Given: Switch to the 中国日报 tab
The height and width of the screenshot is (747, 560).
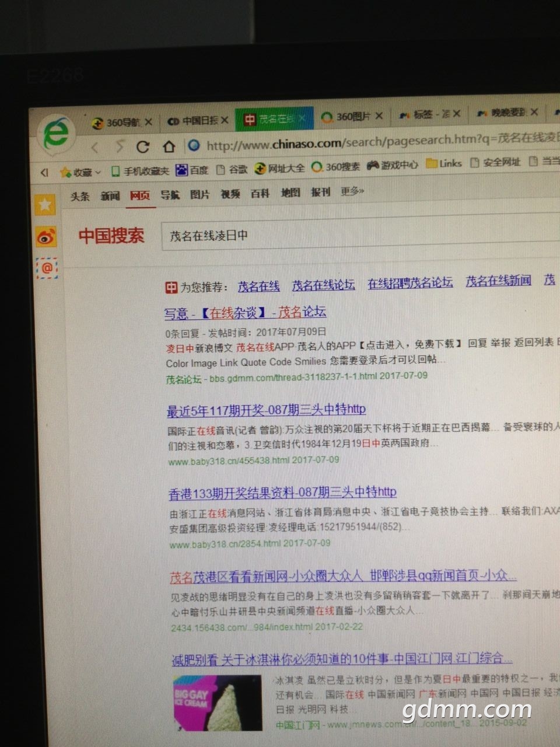Looking at the screenshot, I should 192,121.
